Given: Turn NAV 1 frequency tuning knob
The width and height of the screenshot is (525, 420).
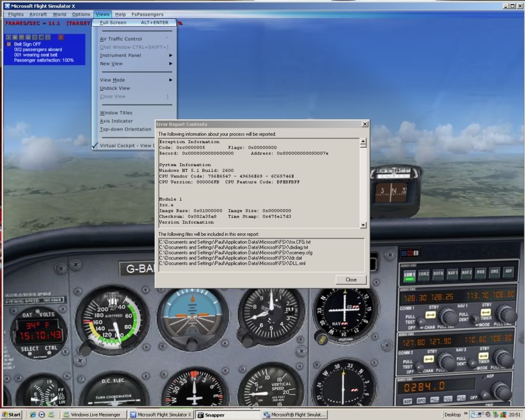Looking at the screenshot, I should tap(506, 313).
